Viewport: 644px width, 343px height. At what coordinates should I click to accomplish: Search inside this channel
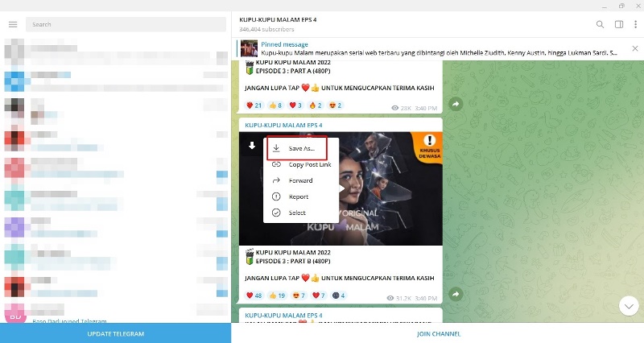(x=600, y=25)
